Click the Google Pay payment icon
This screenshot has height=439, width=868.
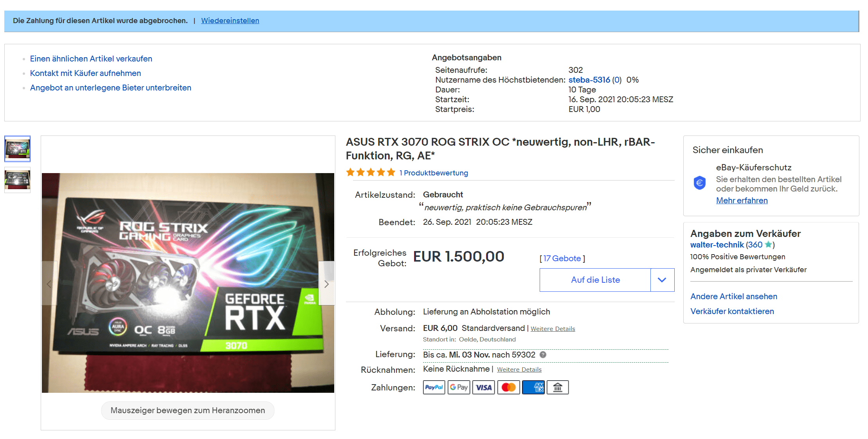(x=459, y=387)
